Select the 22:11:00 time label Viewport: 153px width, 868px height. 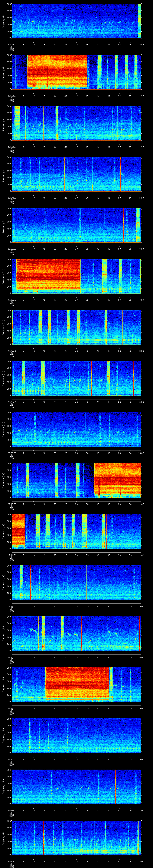pyautogui.click(x=12, y=555)
